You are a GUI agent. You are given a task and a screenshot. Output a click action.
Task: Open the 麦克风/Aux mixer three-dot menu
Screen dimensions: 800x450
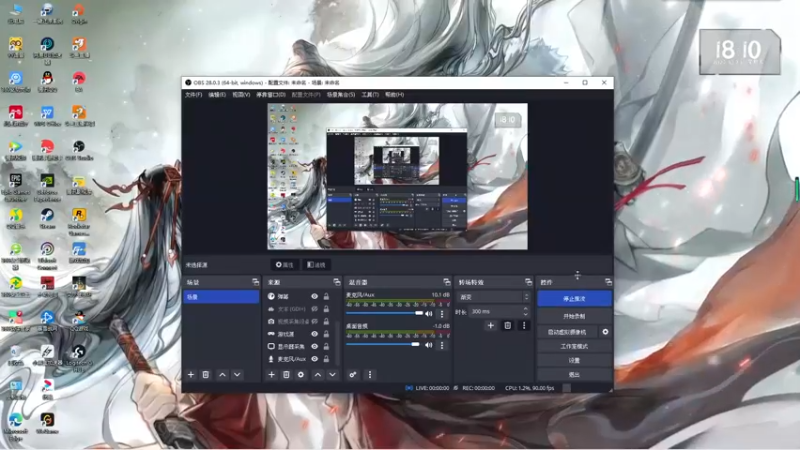[x=442, y=313]
